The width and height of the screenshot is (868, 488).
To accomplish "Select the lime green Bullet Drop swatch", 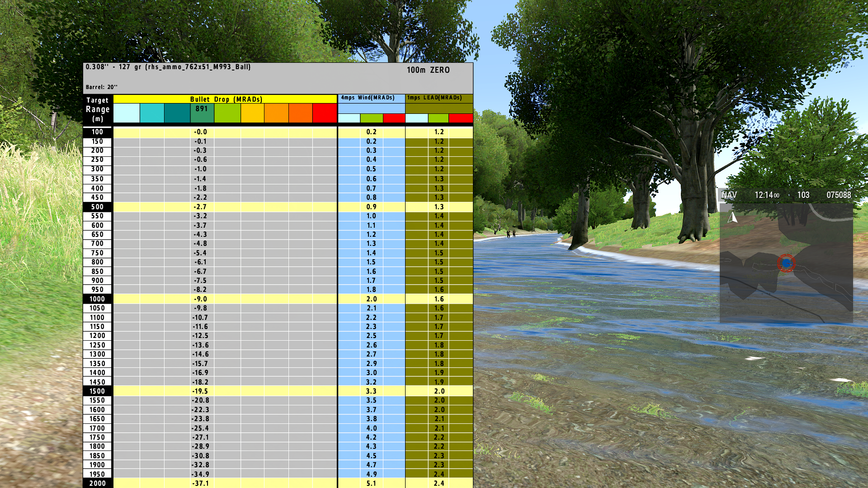I will coord(227,113).
